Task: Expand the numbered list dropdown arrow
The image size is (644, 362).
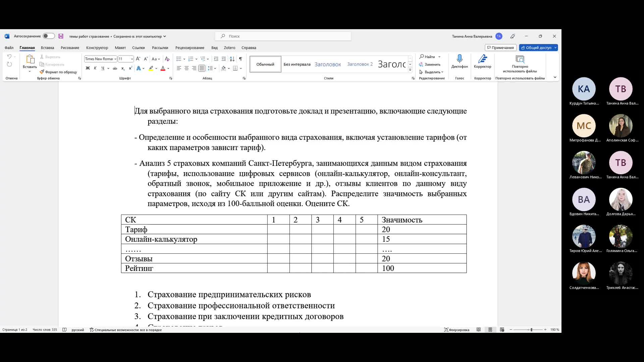Action: pos(196,59)
